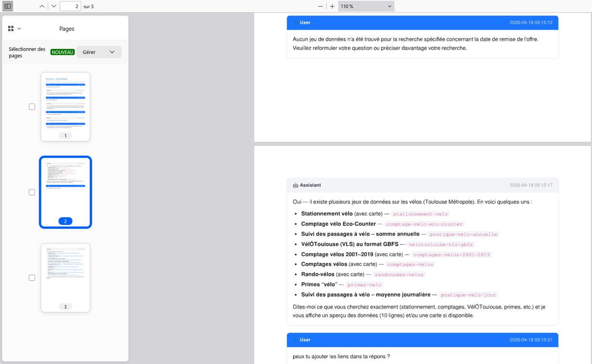Zoom out with the minus button
The width and height of the screenshot is (592, 364).
(320, 6)
